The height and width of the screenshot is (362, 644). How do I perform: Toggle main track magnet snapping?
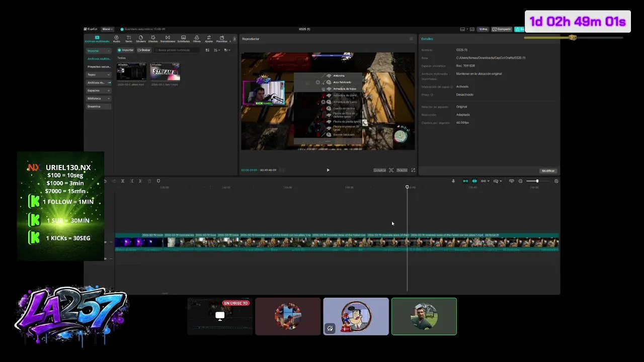tap(465, 181)
